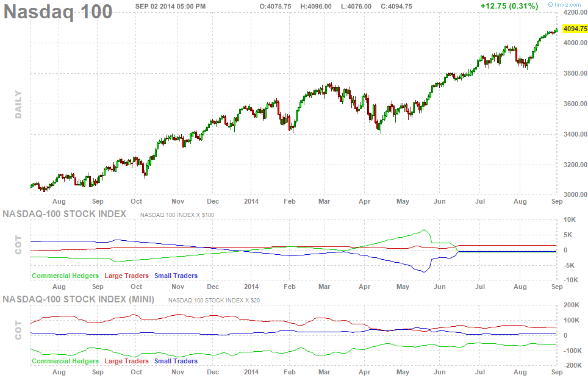This screenshot has height=378, width=588.
Task: Click the NASDAQ-100 STOCK INDEX heading without MINI
Action: (65, 214)
